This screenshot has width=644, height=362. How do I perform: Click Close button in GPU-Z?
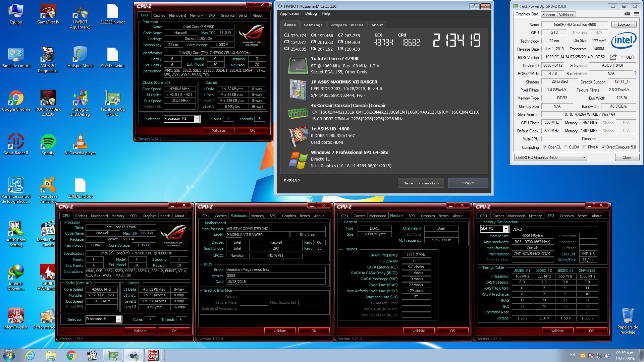click(x=627, y=158)
